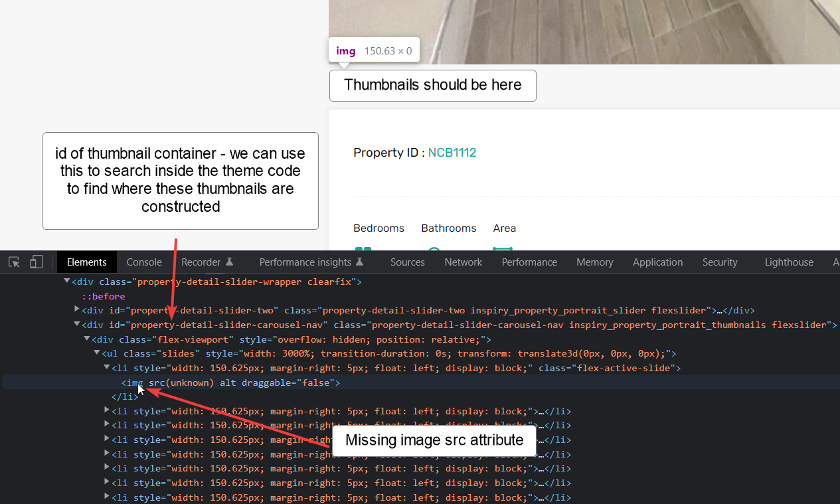
Task: Select the Security tab
Action: tap(720, 262)
